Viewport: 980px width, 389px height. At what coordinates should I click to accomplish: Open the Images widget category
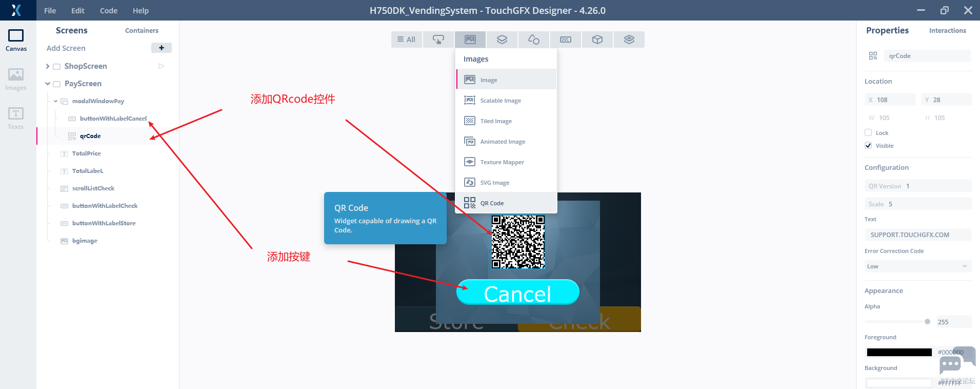click(470, 40)
